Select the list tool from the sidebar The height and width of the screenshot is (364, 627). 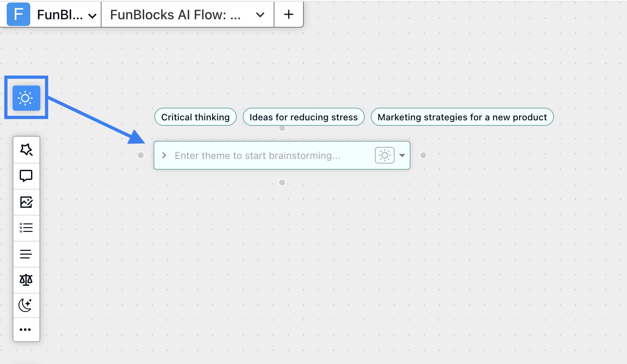coord(26,227)
